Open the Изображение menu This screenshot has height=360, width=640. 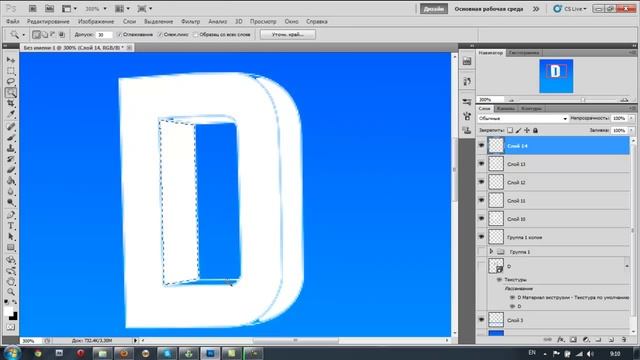[x=96, y=22]
